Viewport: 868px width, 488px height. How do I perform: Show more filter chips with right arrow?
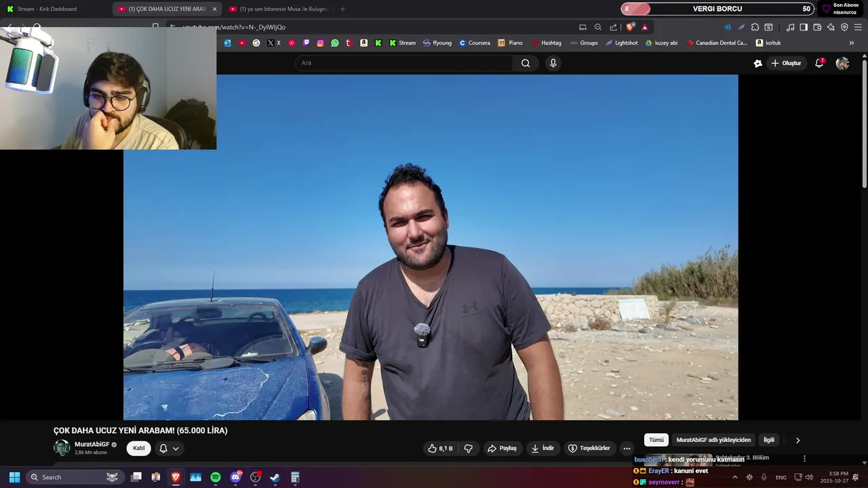797,441
